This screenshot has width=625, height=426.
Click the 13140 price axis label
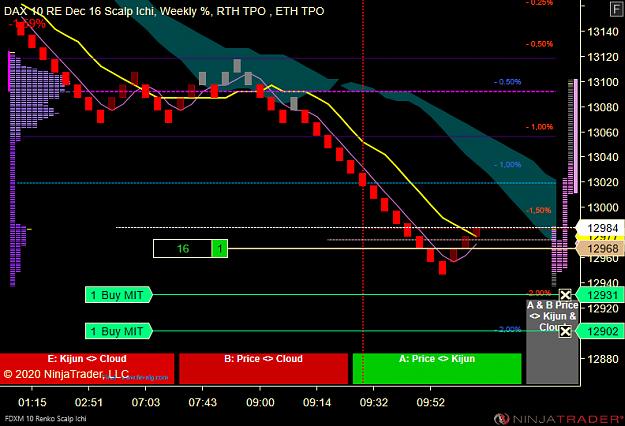(603, 31)
